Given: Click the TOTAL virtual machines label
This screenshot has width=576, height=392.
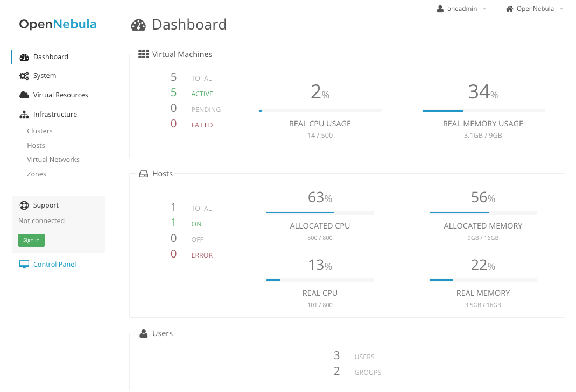Looking at the screenshot, I should point(201,79).
